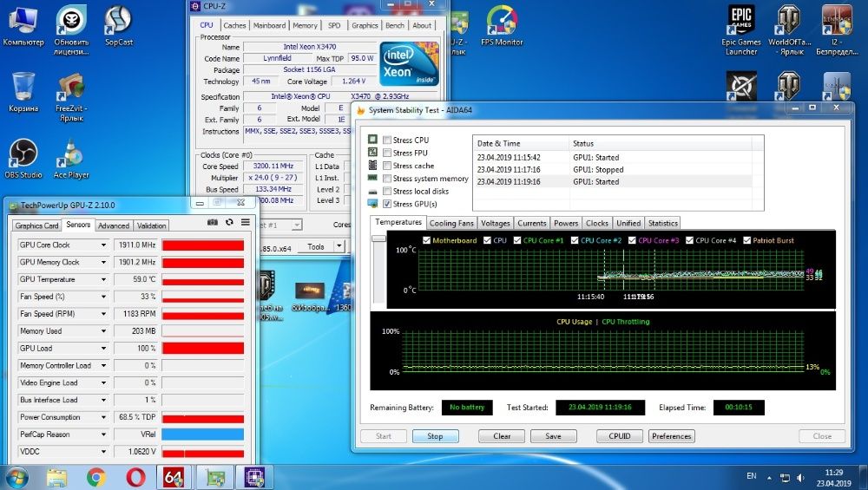Expand the Fan Speed (%) sensor dropdown
This screenshot has width=868, height=490.
103,297
